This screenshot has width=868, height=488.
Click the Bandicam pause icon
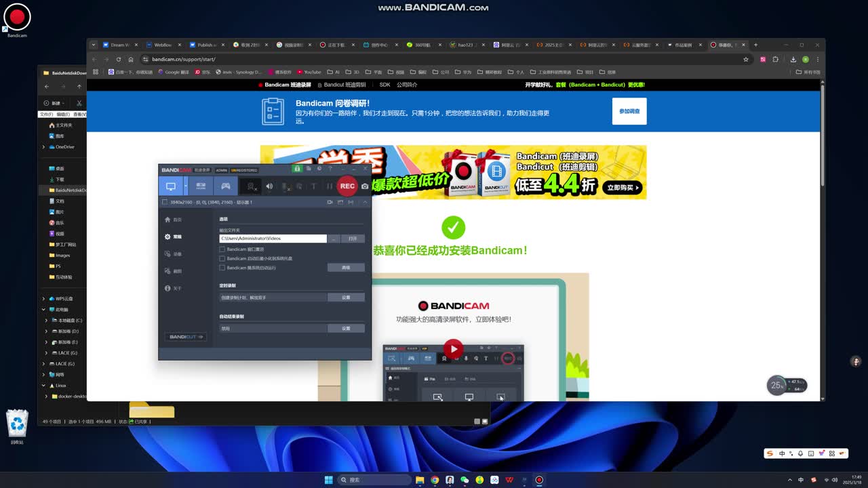[330, 186]
